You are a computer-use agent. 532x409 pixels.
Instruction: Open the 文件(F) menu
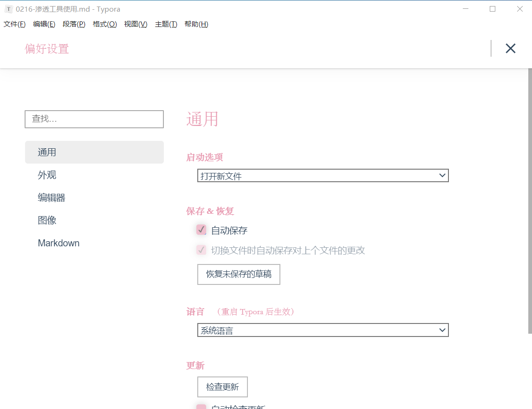pyautogui.click(x=14, y=24)
